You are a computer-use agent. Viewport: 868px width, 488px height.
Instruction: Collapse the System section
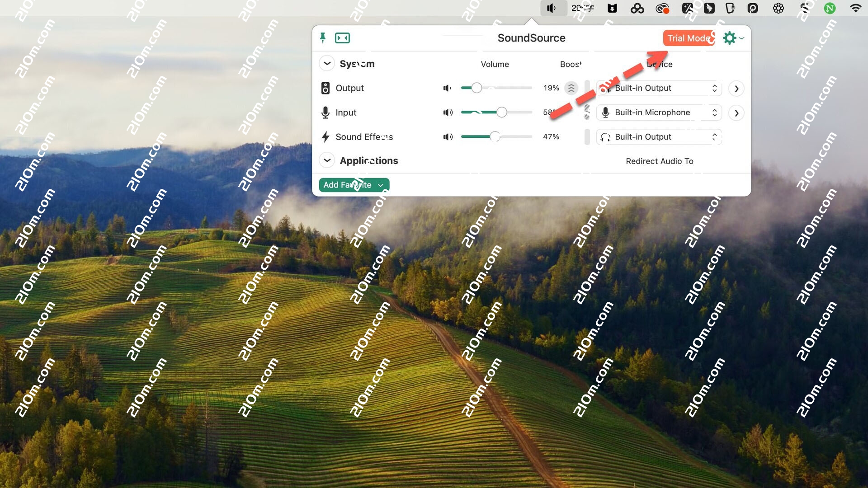[x=327, y=64]
